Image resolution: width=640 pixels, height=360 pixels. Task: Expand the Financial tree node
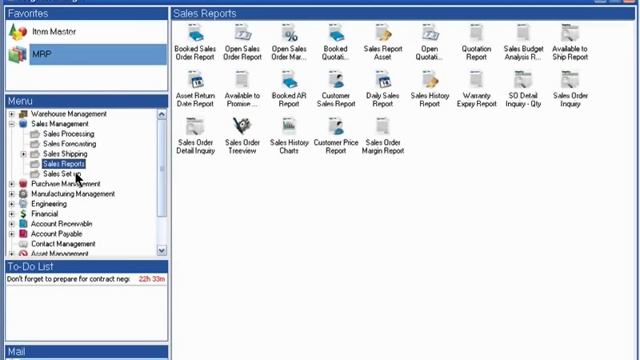pyautogui.click(x=12, y=214)
